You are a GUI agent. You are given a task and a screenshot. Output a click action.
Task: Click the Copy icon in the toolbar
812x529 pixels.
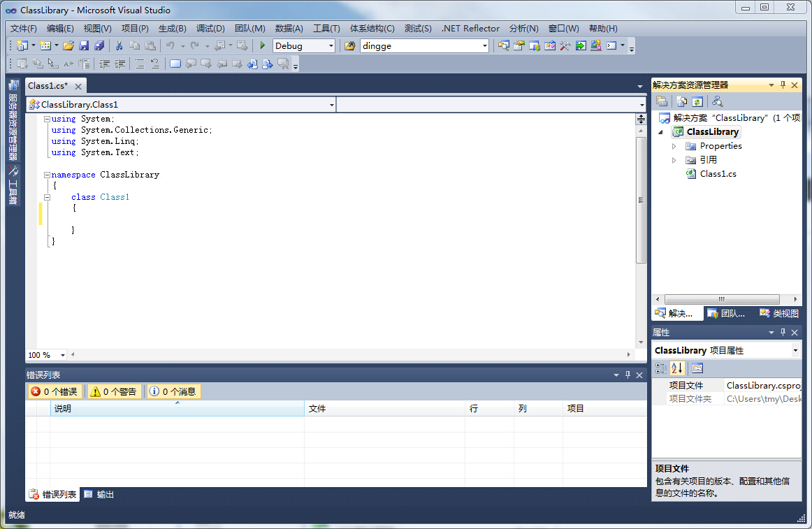pyautogui.click(x=135, y=45)
